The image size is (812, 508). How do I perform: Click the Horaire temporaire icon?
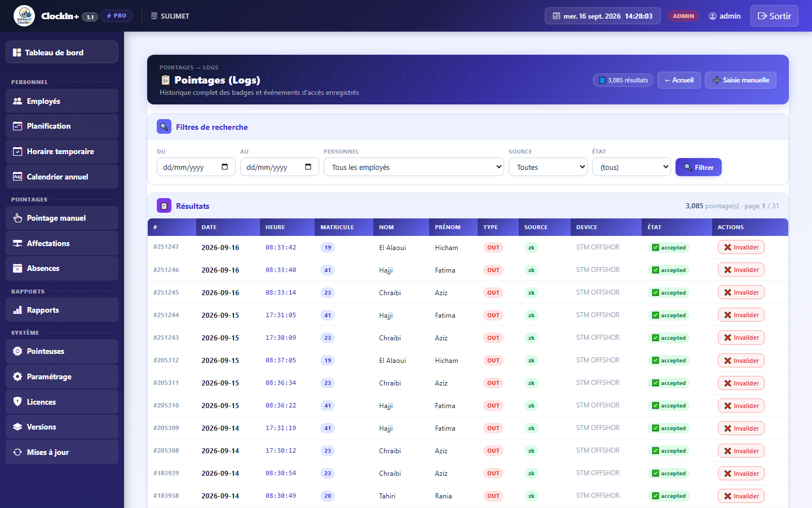pos(17,151)
